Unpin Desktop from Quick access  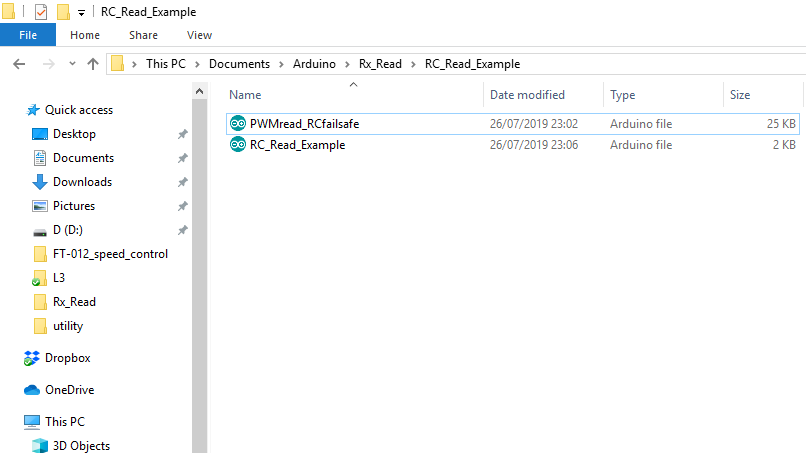182,134
